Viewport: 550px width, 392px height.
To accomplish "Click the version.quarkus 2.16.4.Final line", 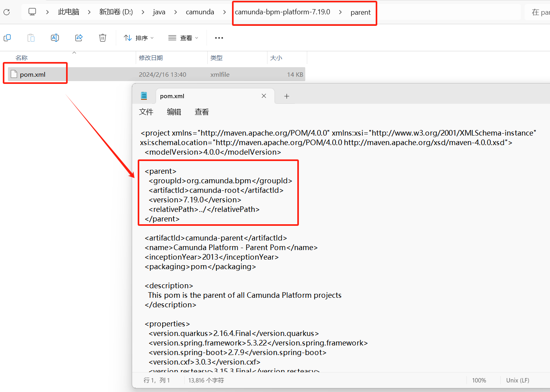I will [x=234, y=333].
